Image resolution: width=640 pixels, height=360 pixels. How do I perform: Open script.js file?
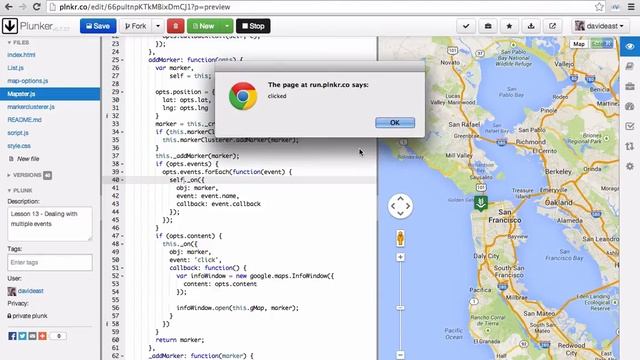18,133
